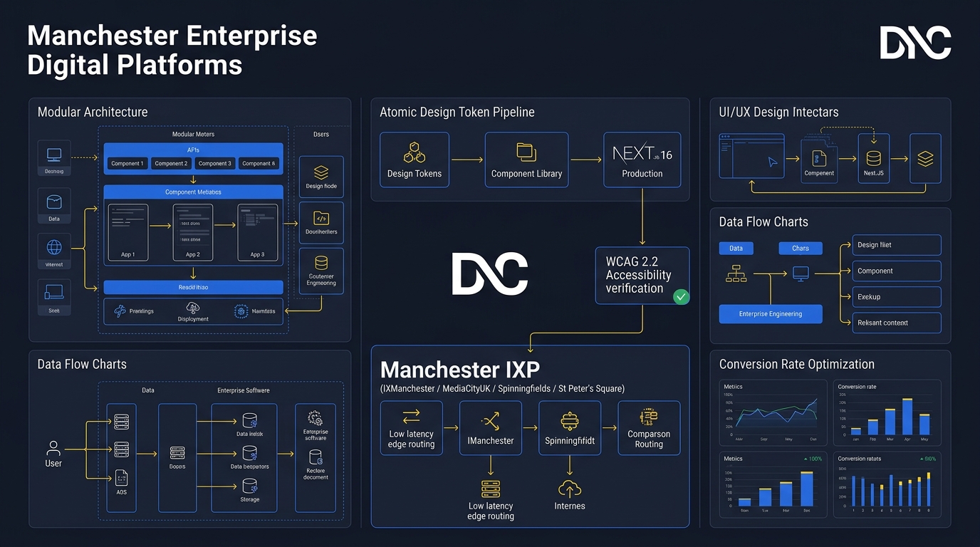The image size is (980, 547).
Task: Click the Relisant content box
Action: [897, 323]
